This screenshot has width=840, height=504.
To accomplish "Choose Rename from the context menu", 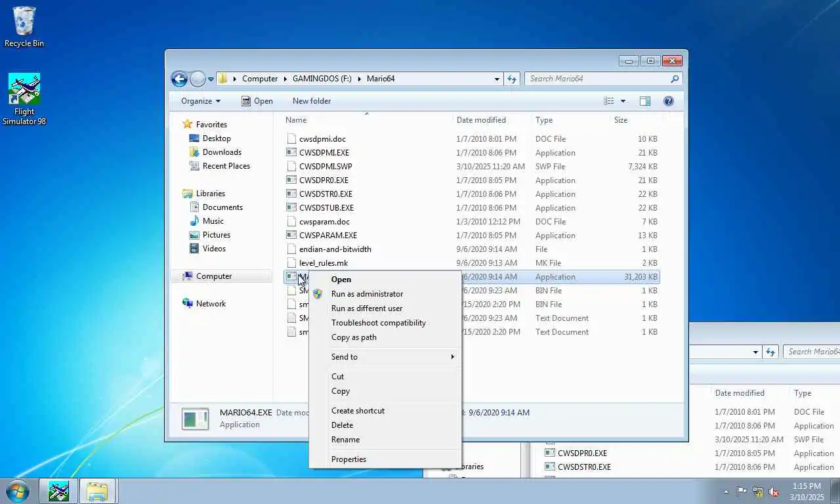I will coord(385,440).
